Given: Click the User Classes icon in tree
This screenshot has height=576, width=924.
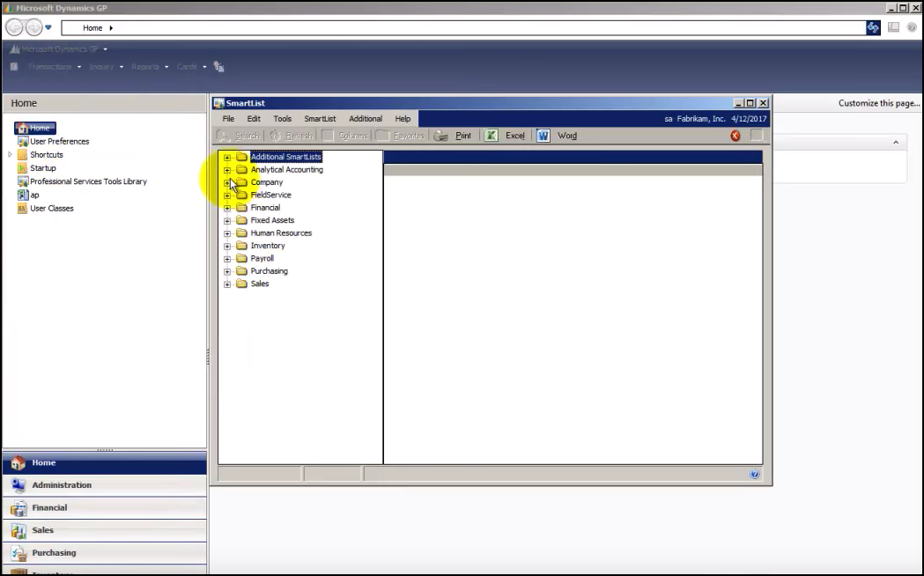Looking at the screenshot, I should 22,209.
